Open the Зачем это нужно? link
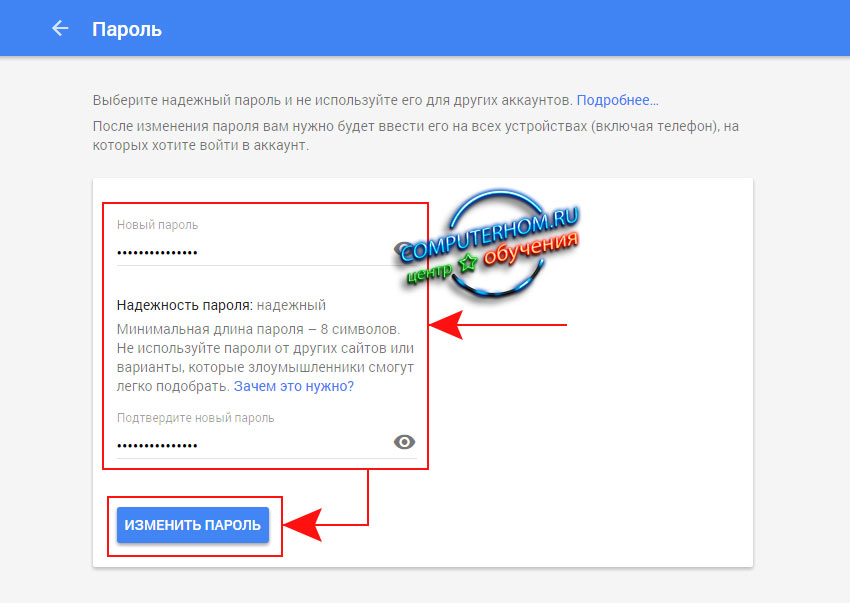Viewport: 850px width, 603px height. tap(294, 386)
